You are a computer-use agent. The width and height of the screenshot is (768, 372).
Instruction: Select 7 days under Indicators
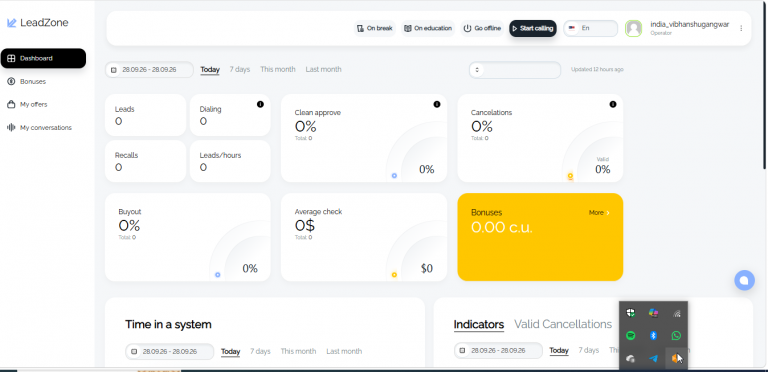point(589,350)
